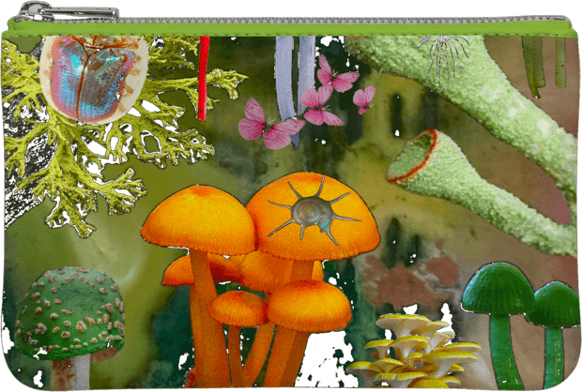Select the small lower-right orange mushroom cap
This screenshot has height=392, width=582.
pos(309,305)
